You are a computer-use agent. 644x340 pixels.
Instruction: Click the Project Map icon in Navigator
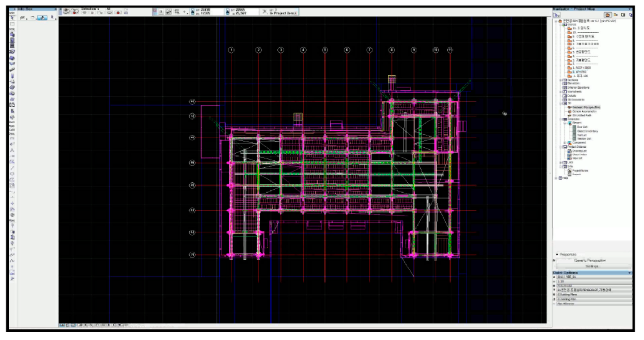pos(608,15)
